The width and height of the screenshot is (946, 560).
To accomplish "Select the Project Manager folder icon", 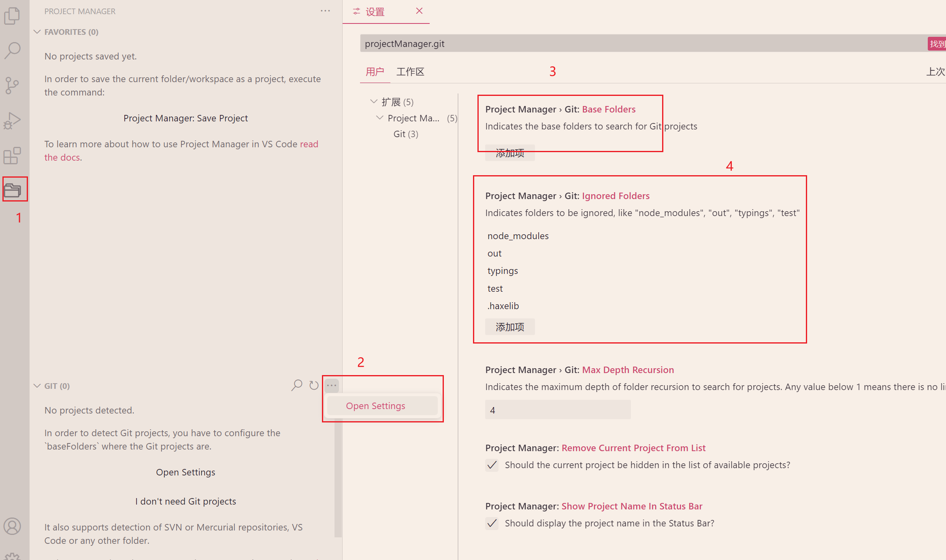I will [13, 190].
